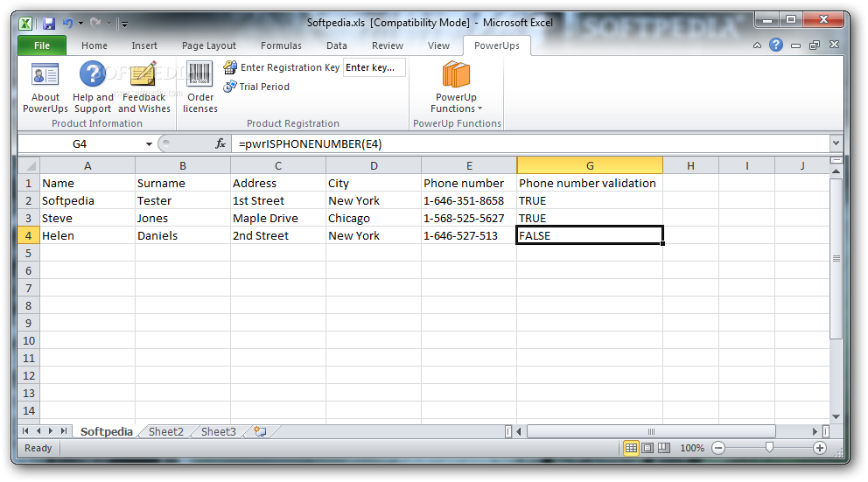Switch to the Data tab
Viewport: 868px width, 482px height.
point(337,45)
